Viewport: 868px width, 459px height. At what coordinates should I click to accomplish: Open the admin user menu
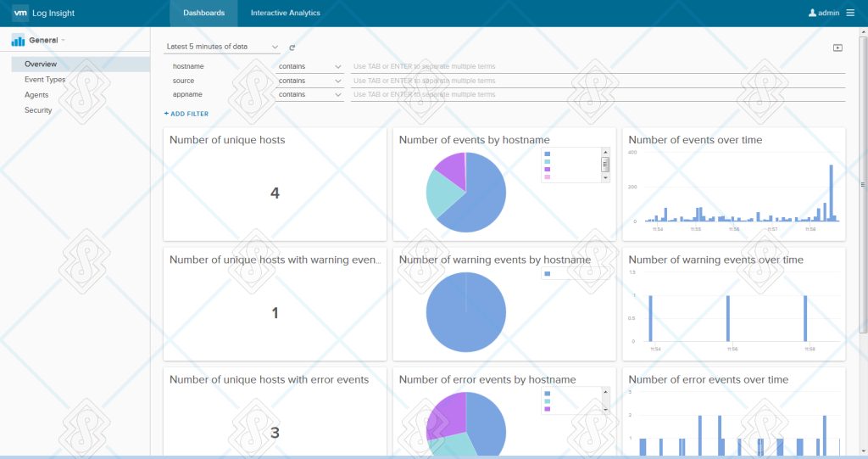coord(824,13)
